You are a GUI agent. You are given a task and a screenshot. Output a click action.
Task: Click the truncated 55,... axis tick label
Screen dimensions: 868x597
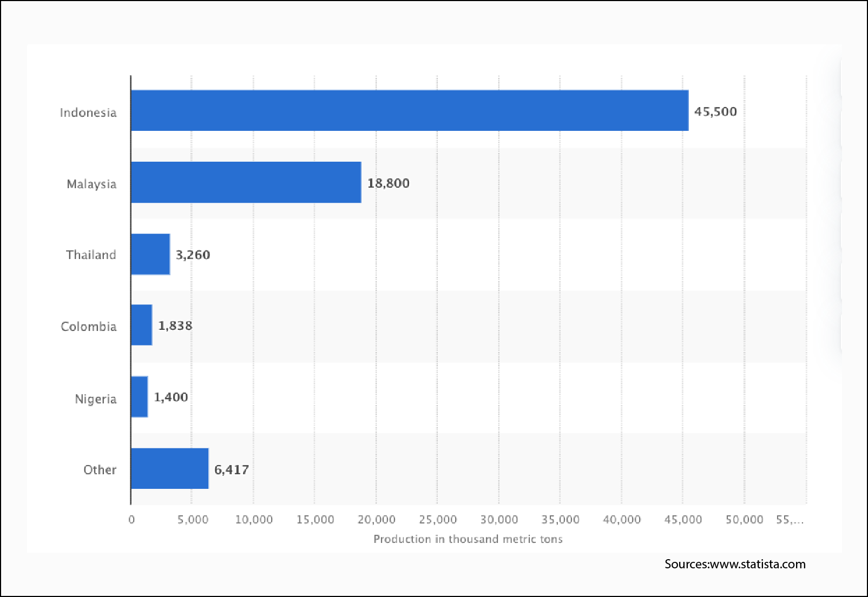tap(790, 520)
